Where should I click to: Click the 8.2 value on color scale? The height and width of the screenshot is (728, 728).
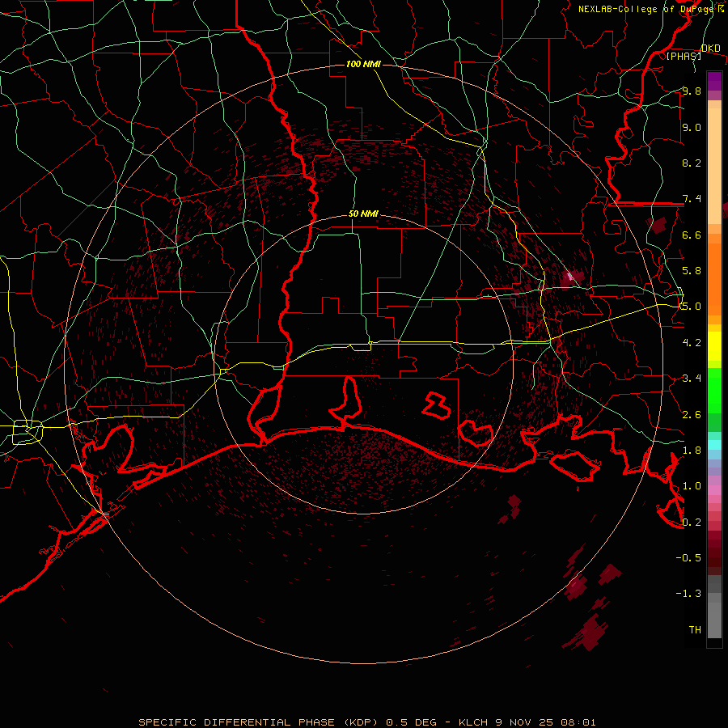point(692,163)
